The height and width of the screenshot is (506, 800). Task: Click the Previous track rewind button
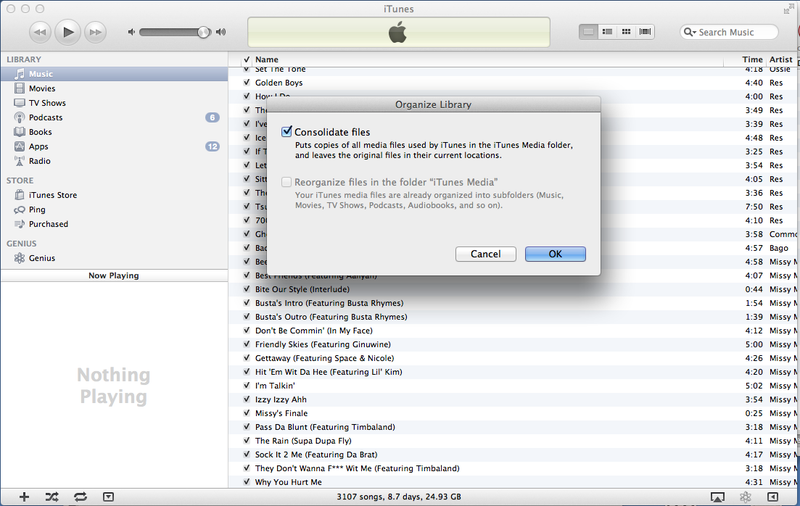[40, 32]
